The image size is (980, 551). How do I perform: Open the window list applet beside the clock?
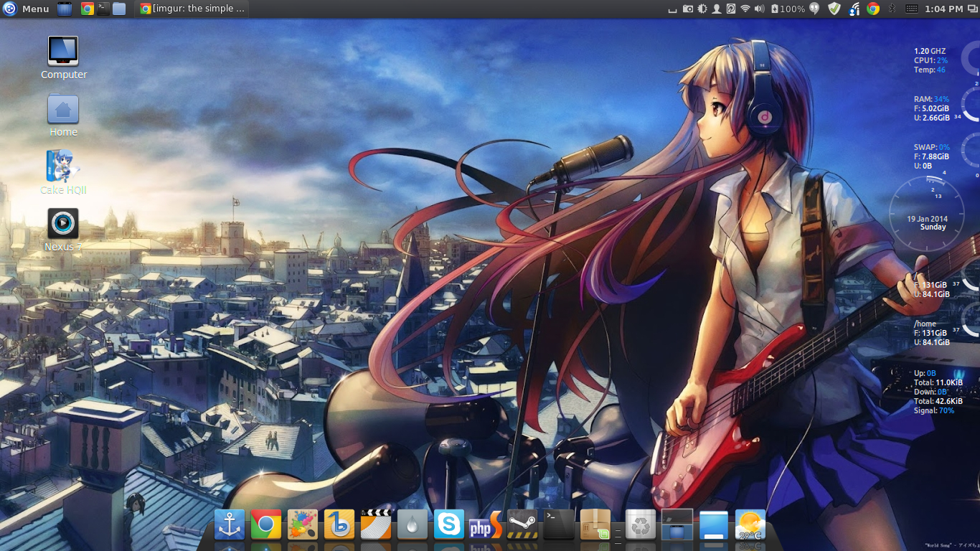click(972, 9)
